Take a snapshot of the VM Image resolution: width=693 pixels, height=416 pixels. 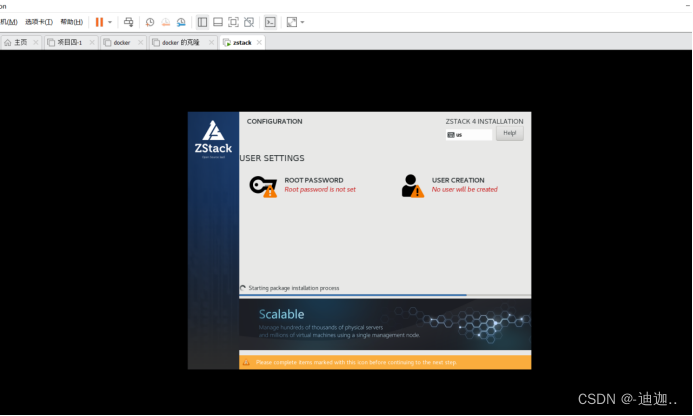coord(150,22)
